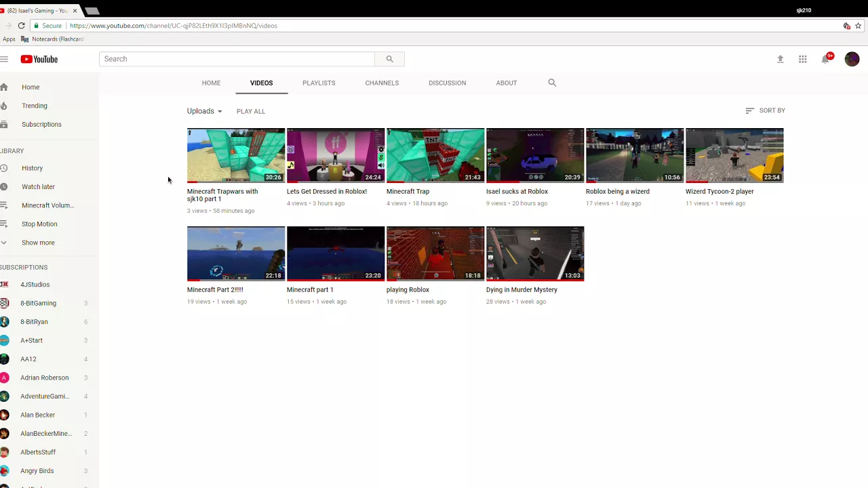Play Dying in Murder Mystery thumbnail
The height and width of the screenshot is (488, 868).
click(535, 253)
